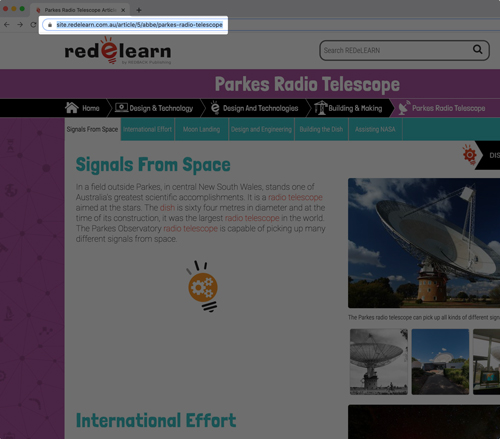The width and height of the screenshot is (500, 439).
Task: Click the Parkes Radio Telescope page title
Action: 307,84
